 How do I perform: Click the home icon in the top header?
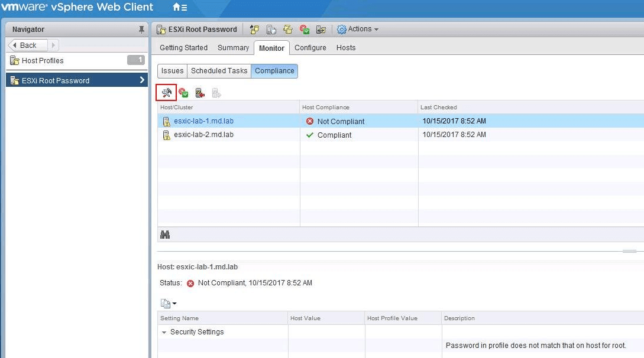click(x=179, y=8)
